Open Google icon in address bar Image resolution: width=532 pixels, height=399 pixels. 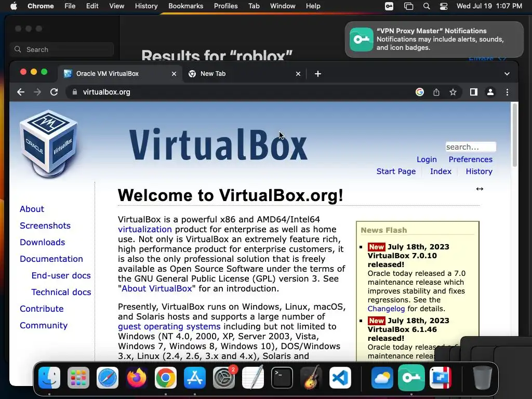[420, 92]
